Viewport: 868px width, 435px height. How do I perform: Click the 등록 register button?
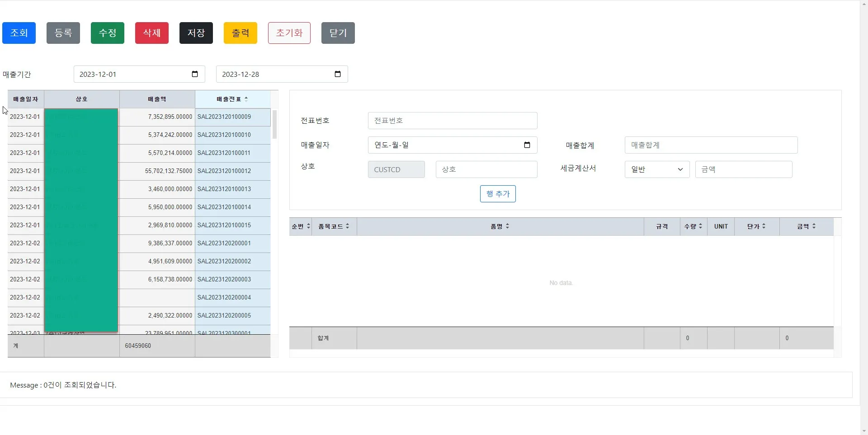63,33
